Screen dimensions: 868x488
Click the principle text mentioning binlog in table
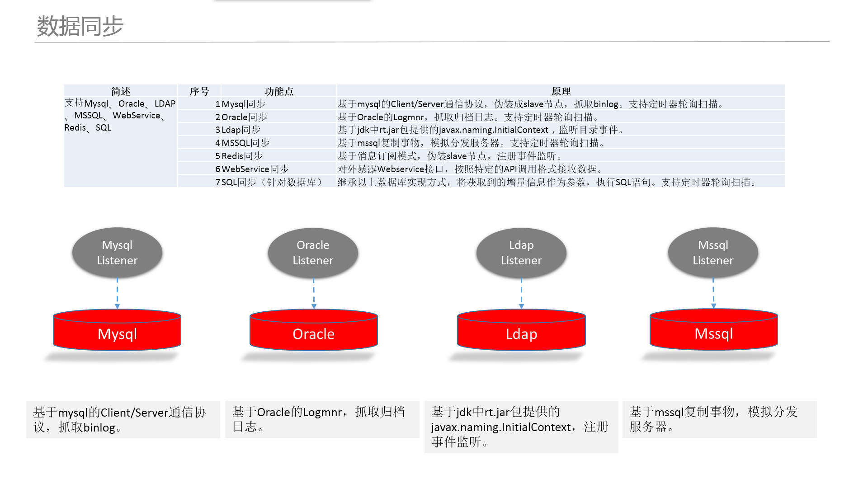(x=531, y=104)
